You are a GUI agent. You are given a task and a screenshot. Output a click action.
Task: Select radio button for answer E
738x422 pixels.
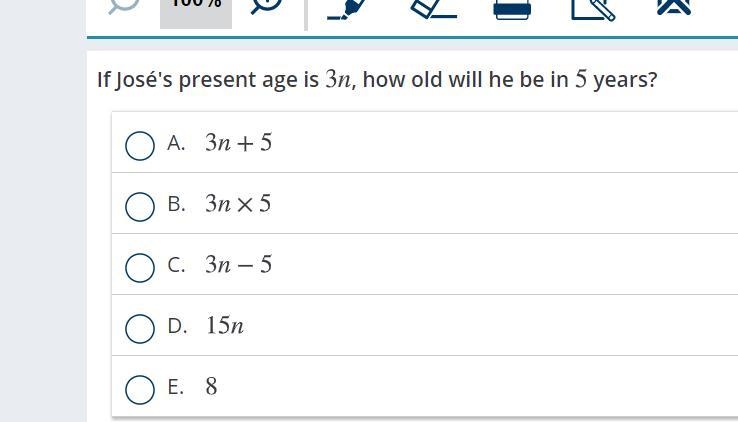point(140,390)
